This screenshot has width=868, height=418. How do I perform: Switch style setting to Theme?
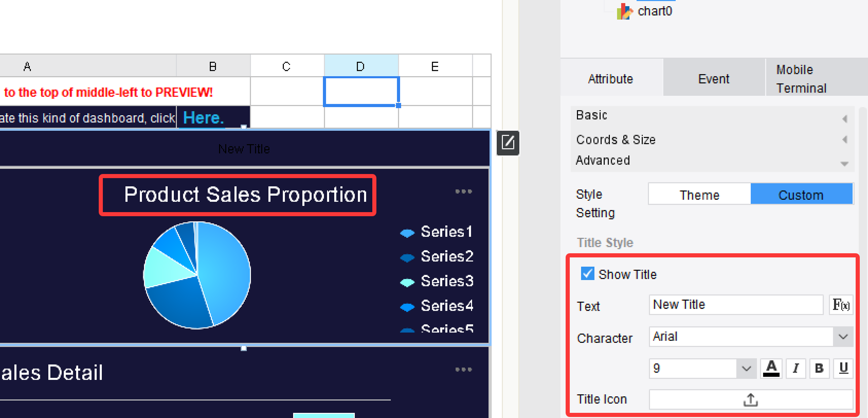point(699,195)
